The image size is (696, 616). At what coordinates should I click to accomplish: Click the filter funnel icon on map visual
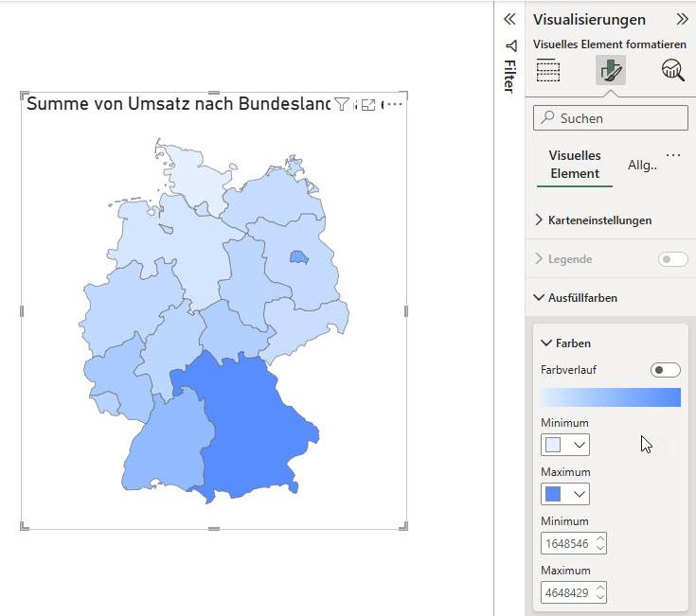tap(342, 105)
